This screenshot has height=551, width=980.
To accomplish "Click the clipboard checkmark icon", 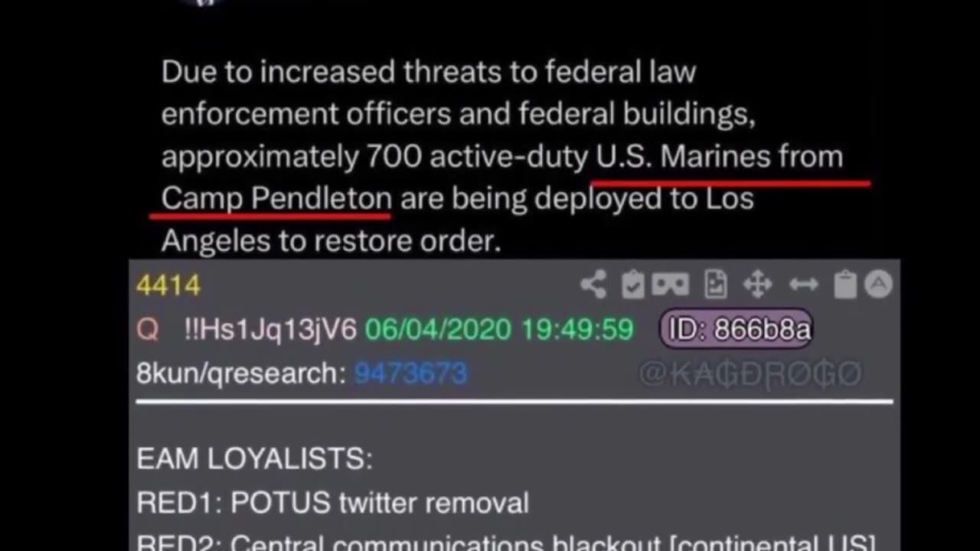I will pos(632,285).
